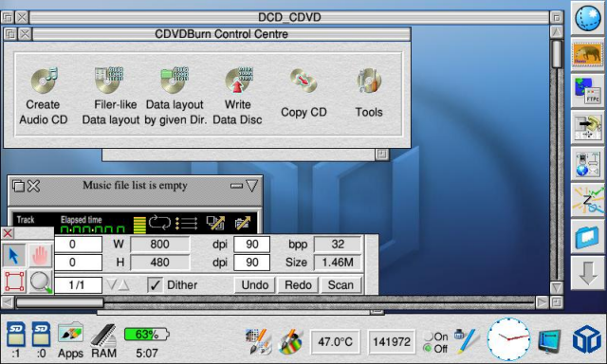Click DCD_CDVD vertical scrollbar thumb
The height and width of the screenshot is (364, 607).
click(557, 54)
